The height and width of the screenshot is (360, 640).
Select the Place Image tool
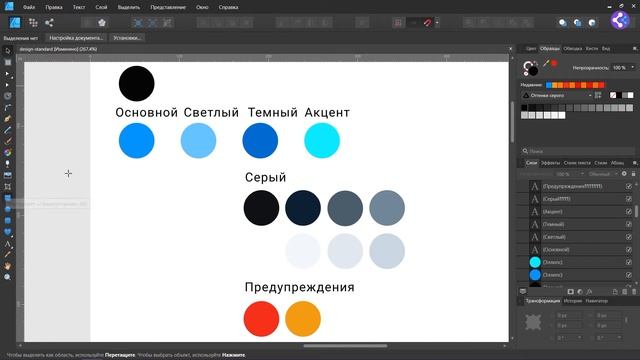coord(8,175)
